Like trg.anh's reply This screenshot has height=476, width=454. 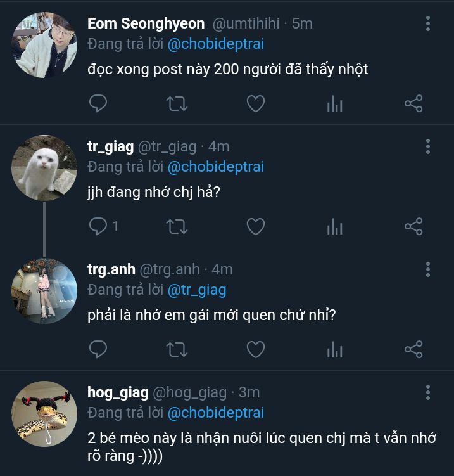coord(255,349)
